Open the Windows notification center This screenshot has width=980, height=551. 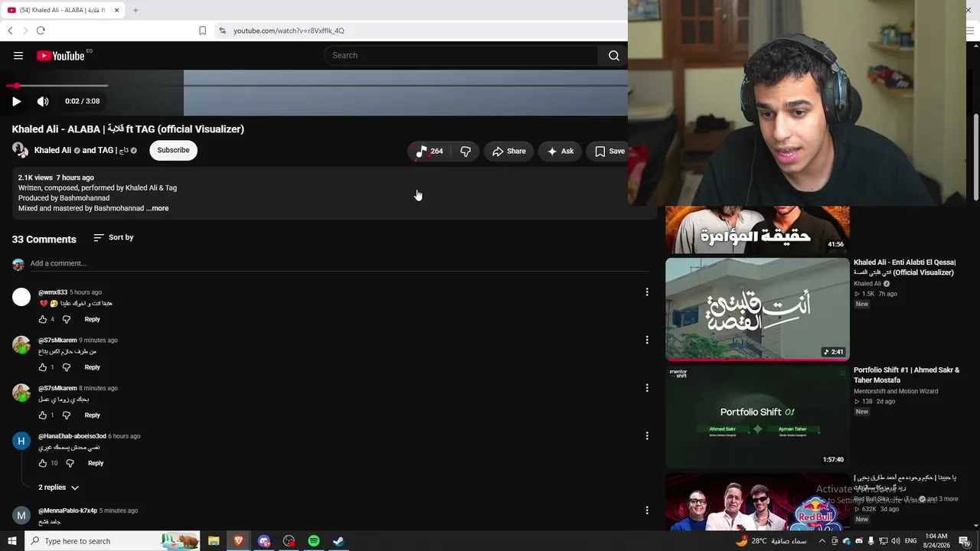[965, 541]
